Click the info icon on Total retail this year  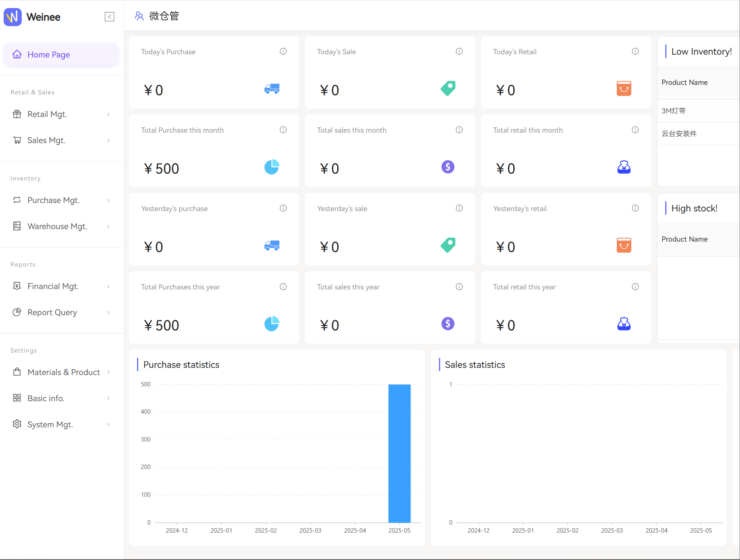(635, 287)
